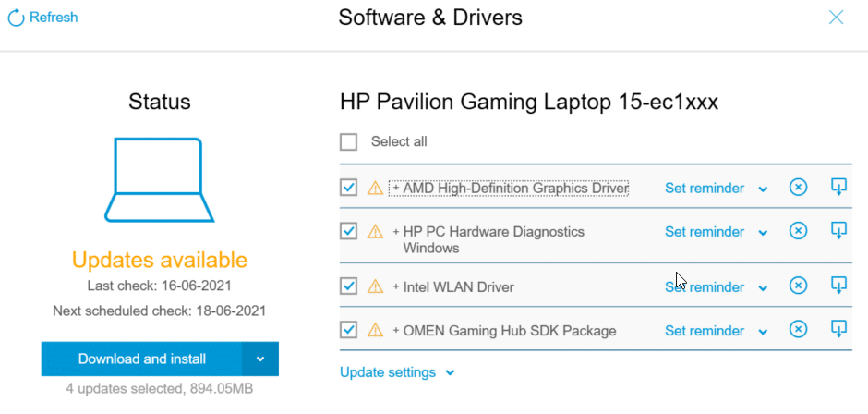Click the Download and install button
Viewport: 868px width, 414px height.
point(141,359)
